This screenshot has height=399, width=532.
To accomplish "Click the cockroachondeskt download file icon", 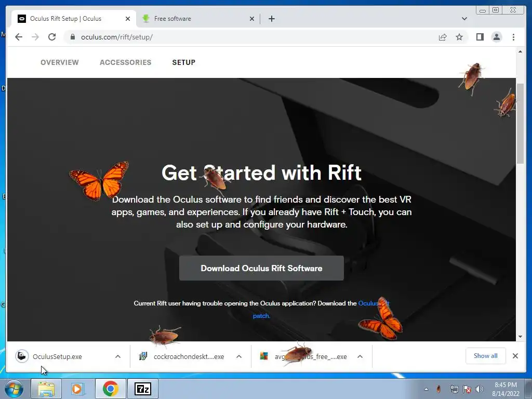I will pos(143,356).
